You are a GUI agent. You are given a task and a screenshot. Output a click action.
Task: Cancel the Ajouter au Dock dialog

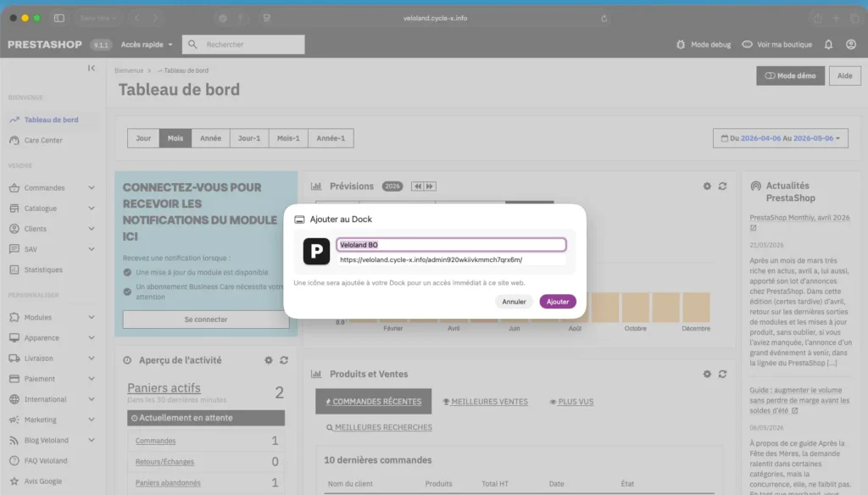pos(514,302)
